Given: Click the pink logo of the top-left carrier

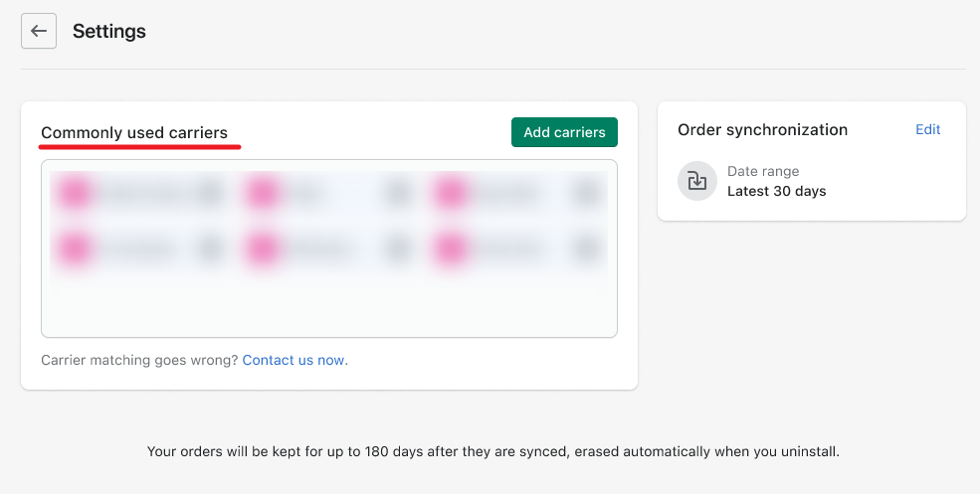Looking at the screenshot, I should pyautogui.click(x=74, y=192).
